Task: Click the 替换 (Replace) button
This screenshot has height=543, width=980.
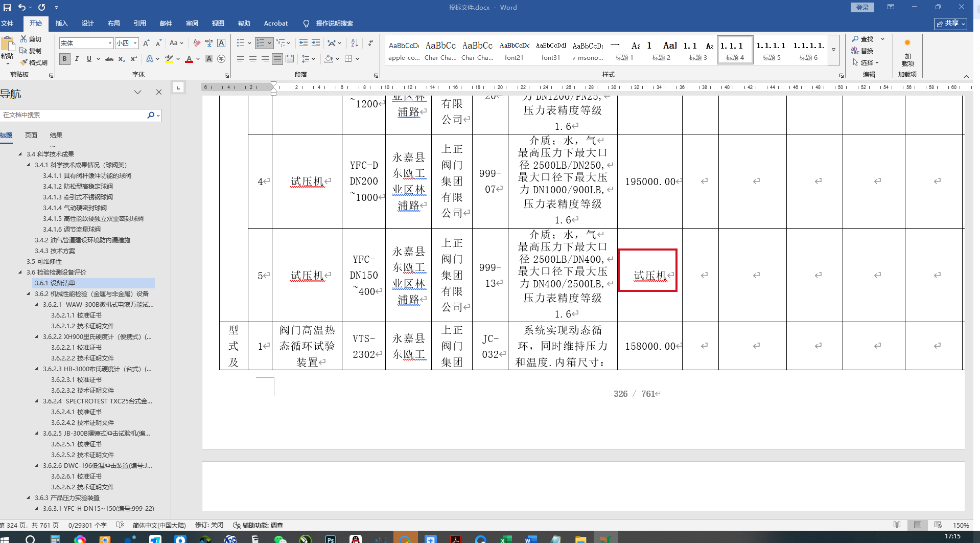Action: point(863,51)
